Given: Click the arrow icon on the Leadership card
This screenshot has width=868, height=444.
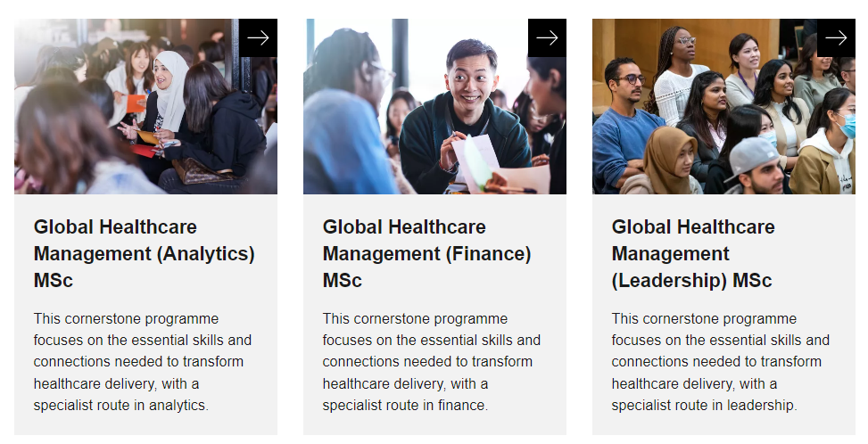Looking at the screenshot, I should pyautogui.click(x=836, y=38).
